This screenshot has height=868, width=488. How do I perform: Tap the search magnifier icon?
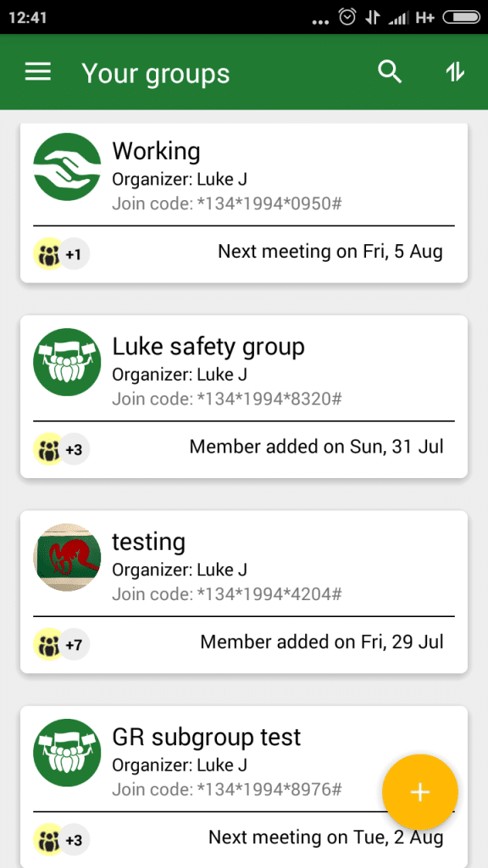pos(390,72)
